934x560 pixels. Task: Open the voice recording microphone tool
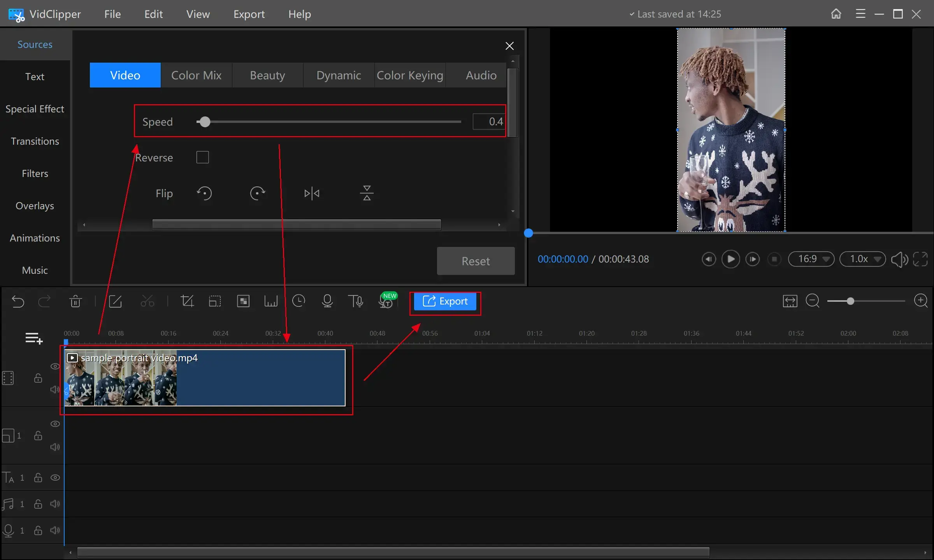pyautogui.click(x=327, y=301)
